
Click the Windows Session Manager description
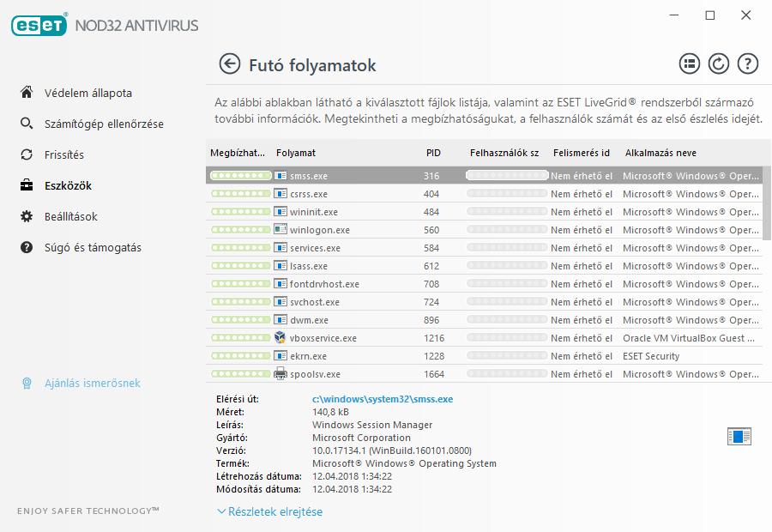point(372,425)
